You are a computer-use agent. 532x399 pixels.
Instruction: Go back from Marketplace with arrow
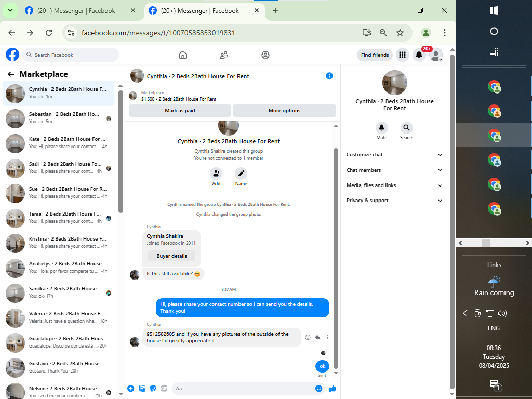click(11, 74)
